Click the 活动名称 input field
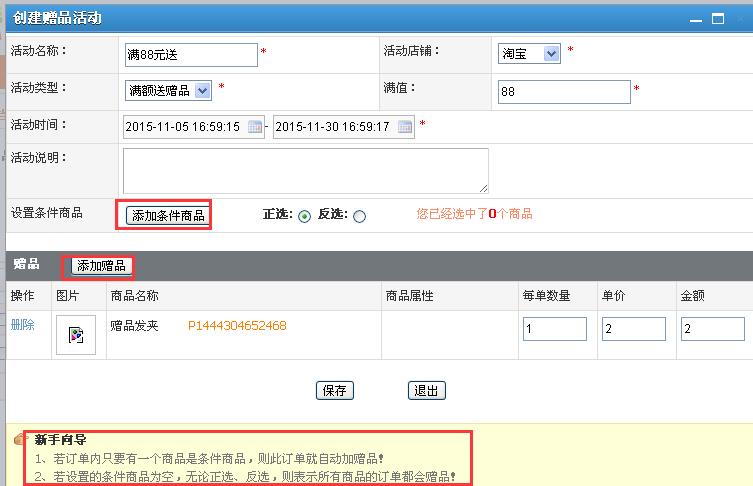 click(x=190, y=55)
